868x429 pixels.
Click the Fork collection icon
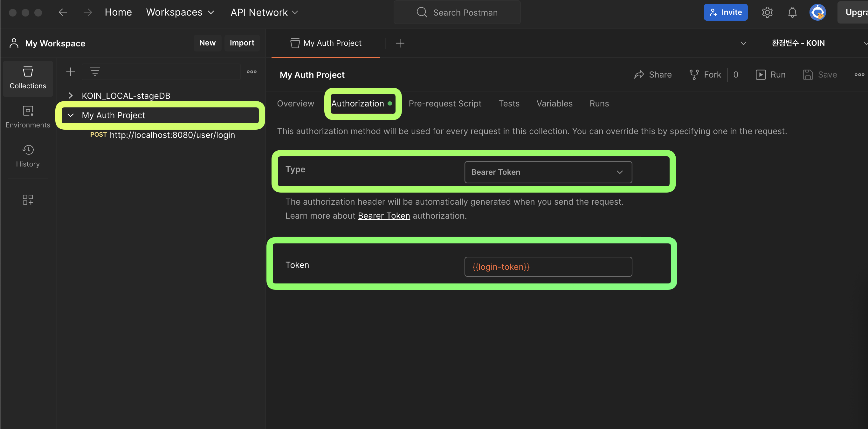pyautogui.click(x=694, y=74)
